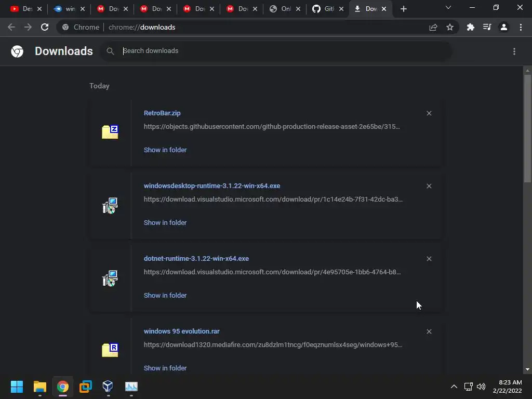The height and width of the screenshot is (399, 532).
Task: Close the GitHub tab
Action: pyautogui.click(x=341, y=9)
